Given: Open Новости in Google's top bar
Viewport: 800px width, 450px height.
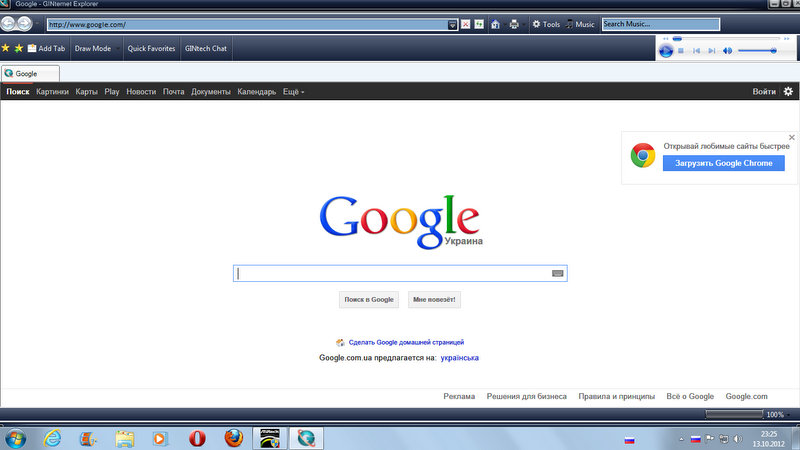Looking at the screenshot, I should 141,92.
